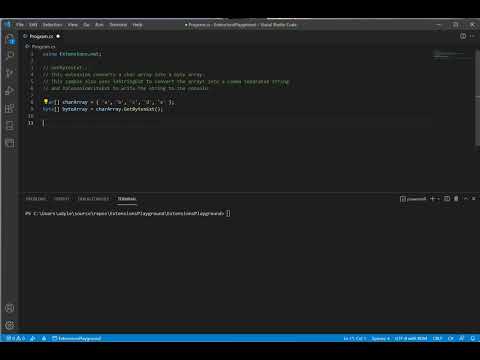This screenshot has height=360, width=480.
Task: Open the Help menu
Action: [x=137, y=25]
